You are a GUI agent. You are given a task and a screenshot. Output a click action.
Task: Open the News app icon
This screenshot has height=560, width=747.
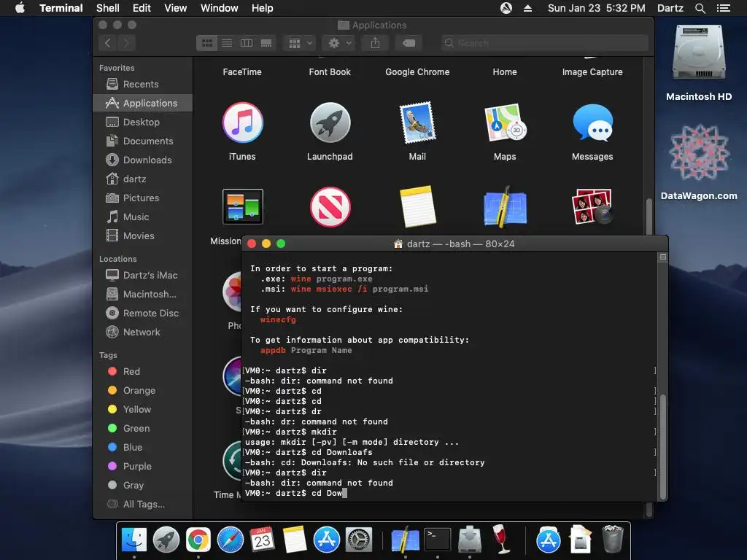point(330,206)
